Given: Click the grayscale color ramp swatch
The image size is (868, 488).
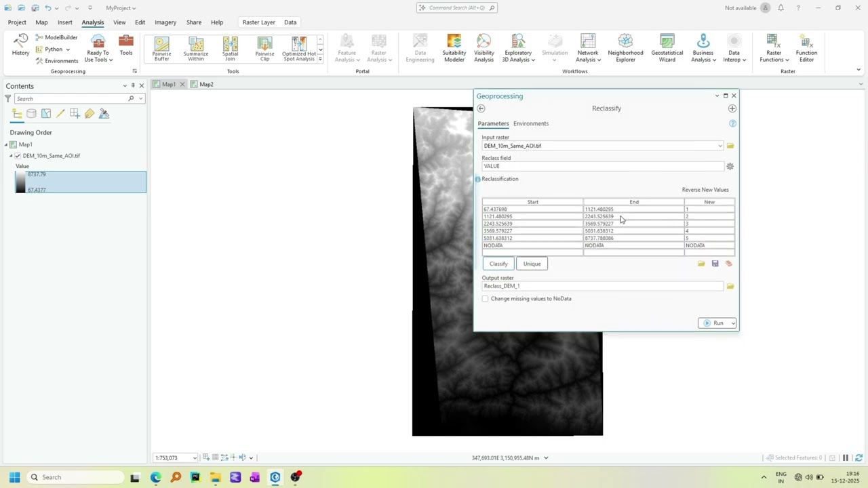Looking at the screenshot, I should point(20,182).
